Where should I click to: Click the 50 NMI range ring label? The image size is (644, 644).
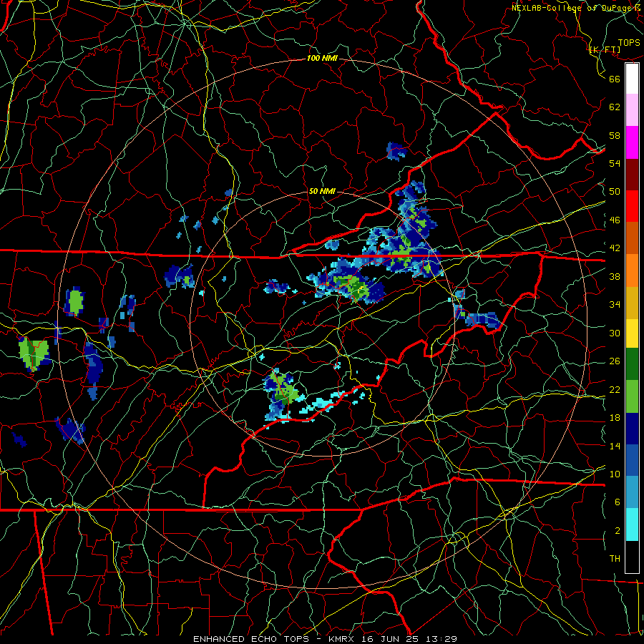click(322, 191)
